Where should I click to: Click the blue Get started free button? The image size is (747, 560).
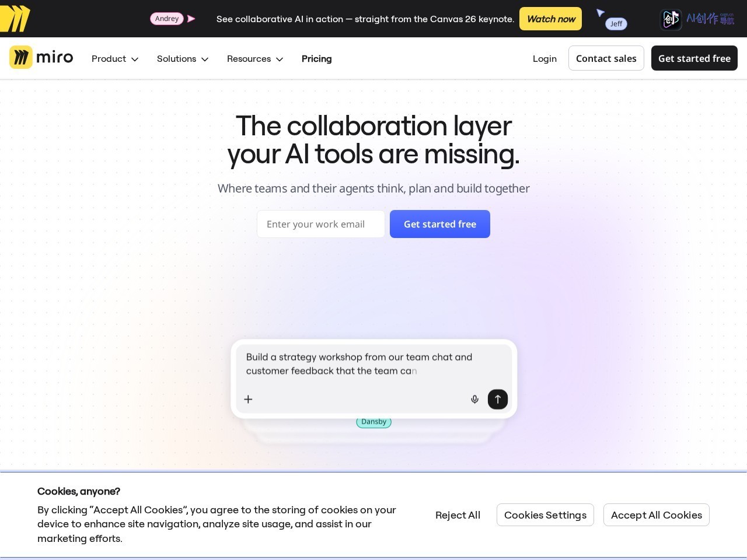[440, 224]
